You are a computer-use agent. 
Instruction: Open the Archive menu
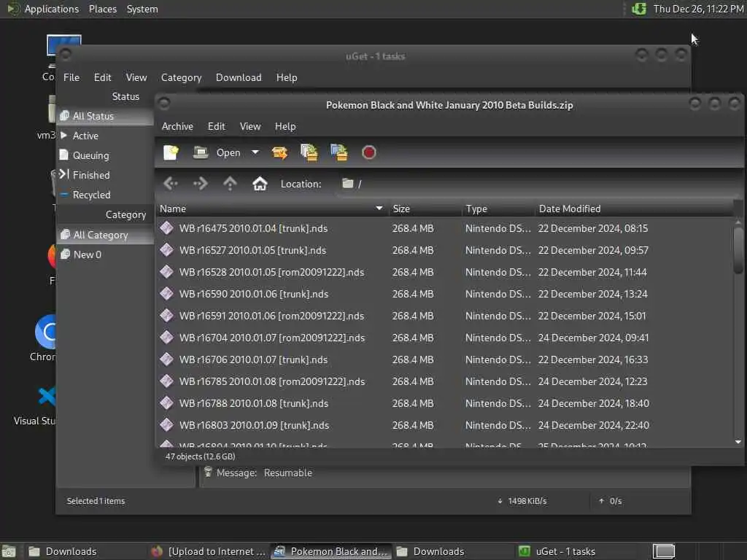[x=177, y=126]
